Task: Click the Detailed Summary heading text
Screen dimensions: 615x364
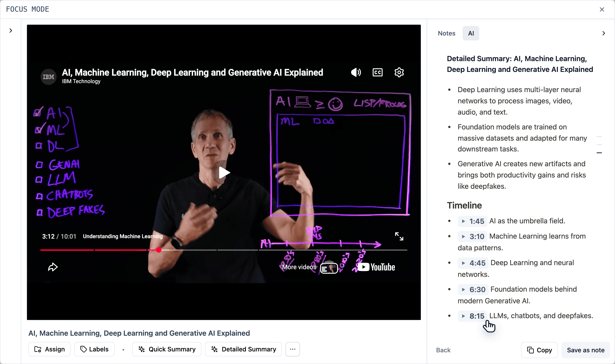Action: [520, 64]
